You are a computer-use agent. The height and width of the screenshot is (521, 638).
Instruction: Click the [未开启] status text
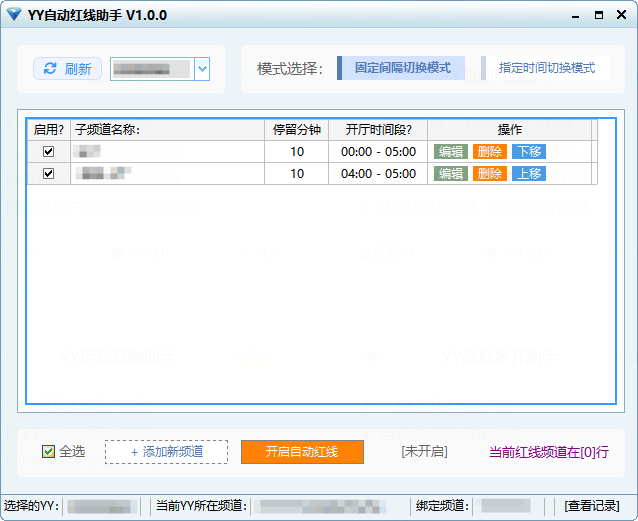pos(424,451)
